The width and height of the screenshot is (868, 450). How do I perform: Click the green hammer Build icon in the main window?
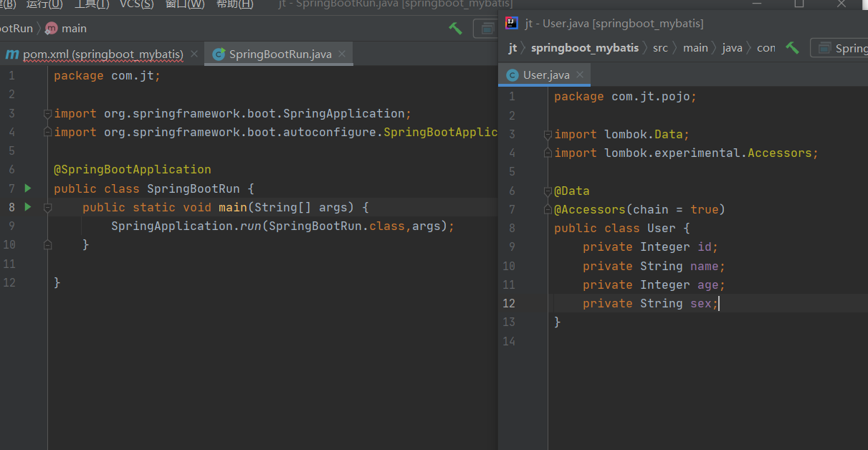pyautogui.click(x=455, y=29)
